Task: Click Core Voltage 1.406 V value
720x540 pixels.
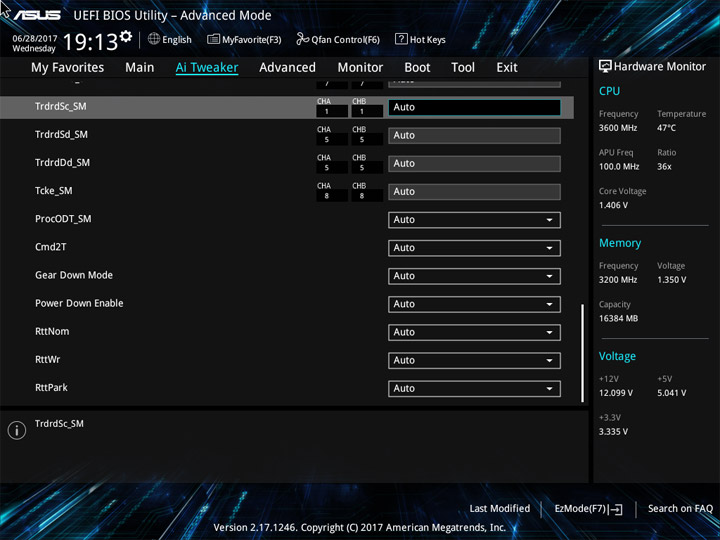Action: [x=613, y=205]
